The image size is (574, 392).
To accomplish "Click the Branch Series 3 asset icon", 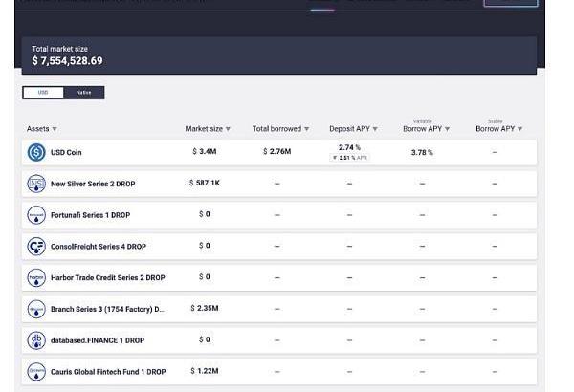I will coord(36,309).
